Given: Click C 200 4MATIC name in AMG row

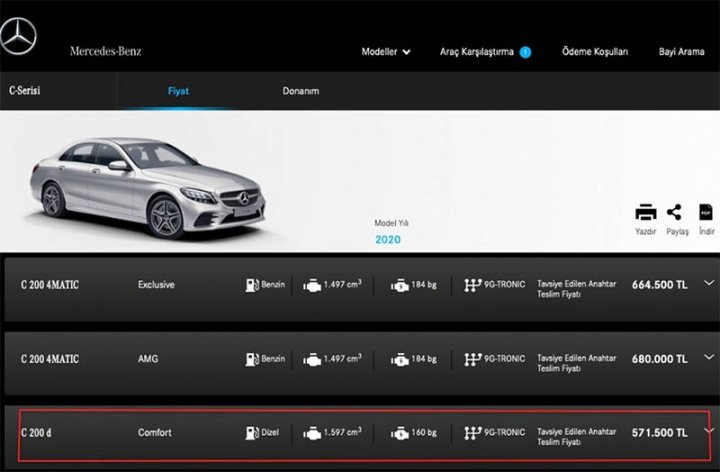Looking at the screenshot, I should [50, 359].
